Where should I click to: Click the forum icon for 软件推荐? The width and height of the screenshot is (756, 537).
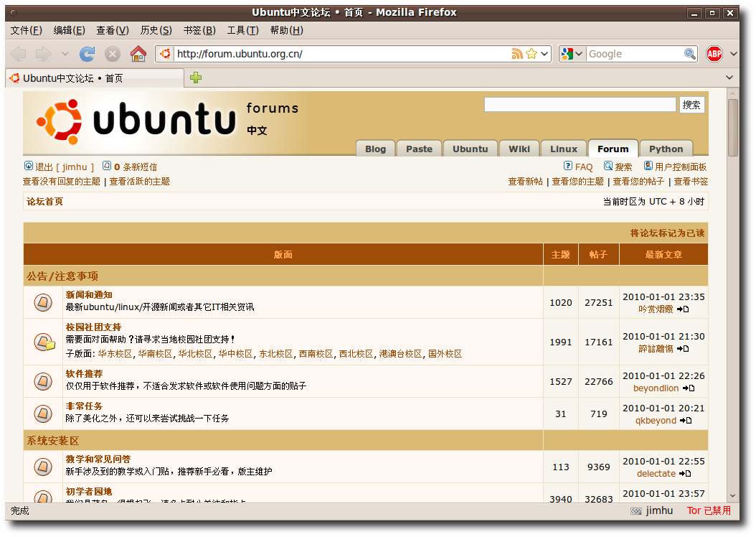click(43, 382)
